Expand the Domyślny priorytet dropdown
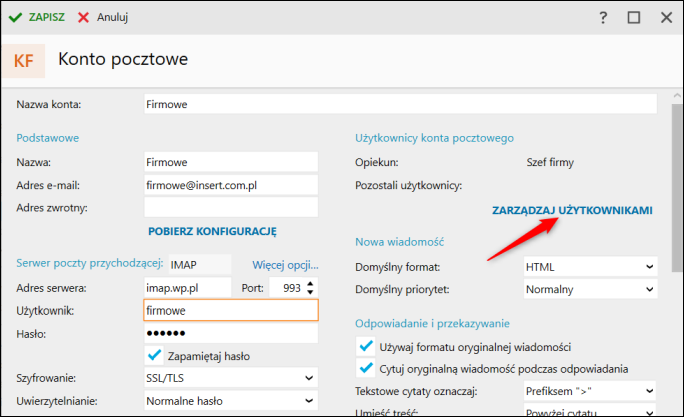684x417 pixels. 590,290
